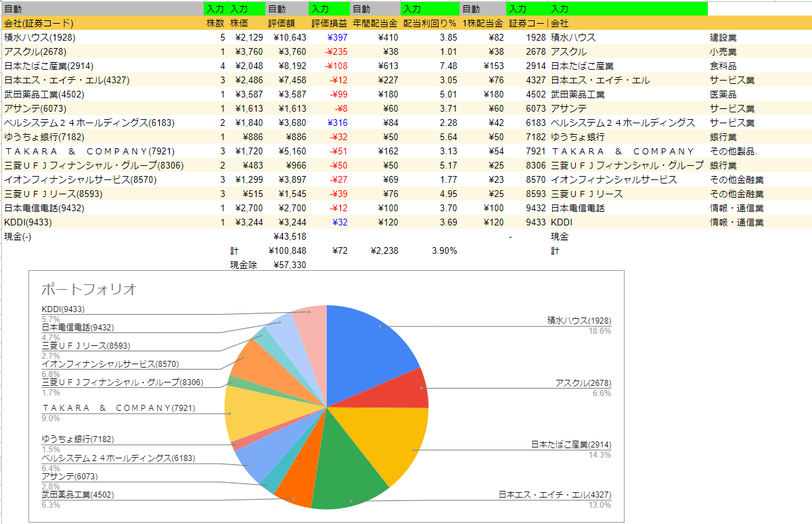
Task: Click the 日本電信電話(9432) chart label
Action: pos(78,328)
